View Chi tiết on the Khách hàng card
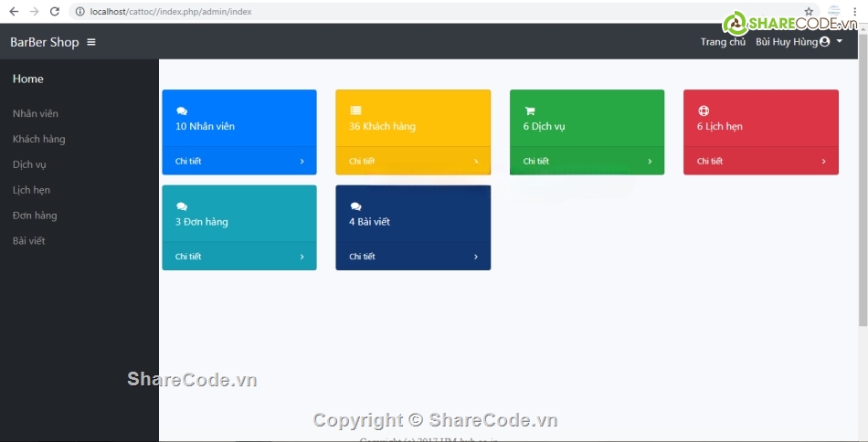Viewport: 868px width, 442px height. click(x=362, y=162)
